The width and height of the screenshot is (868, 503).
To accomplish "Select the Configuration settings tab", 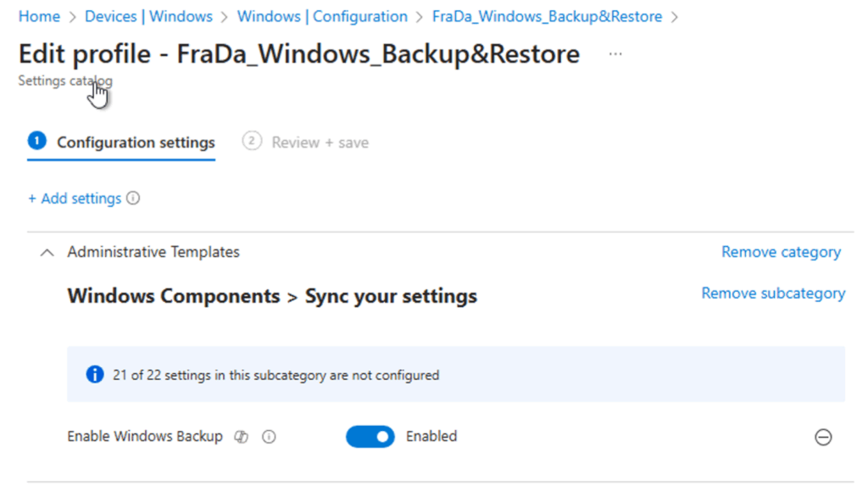I will tap(136, 143).
